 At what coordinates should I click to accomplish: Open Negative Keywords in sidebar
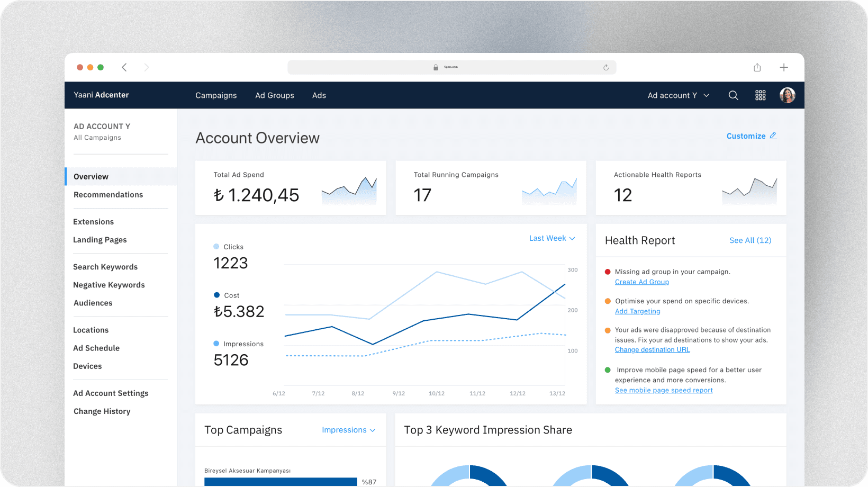[x=109, y=285]
